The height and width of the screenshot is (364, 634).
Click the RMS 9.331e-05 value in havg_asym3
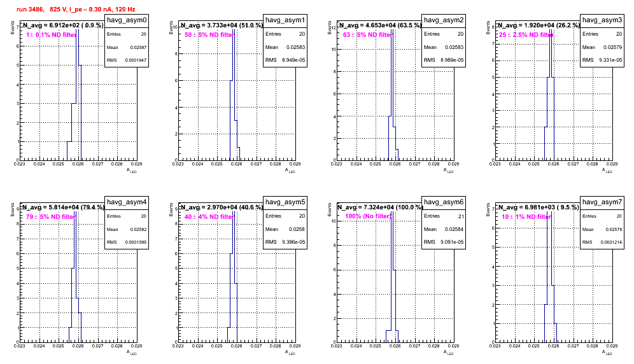611,60
